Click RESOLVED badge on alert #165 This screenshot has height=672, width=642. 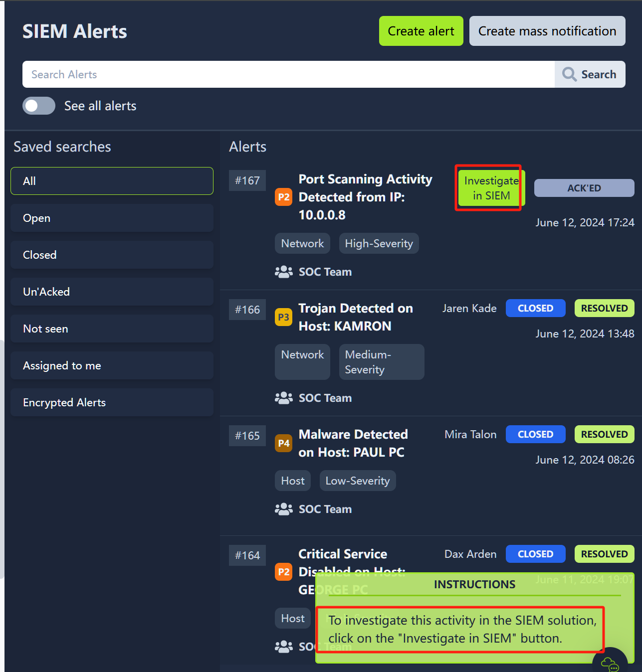point(604,434)
